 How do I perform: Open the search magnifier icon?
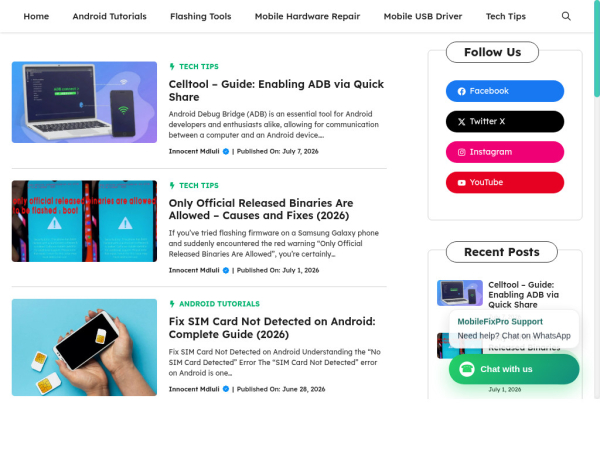(x=566, y=16)
